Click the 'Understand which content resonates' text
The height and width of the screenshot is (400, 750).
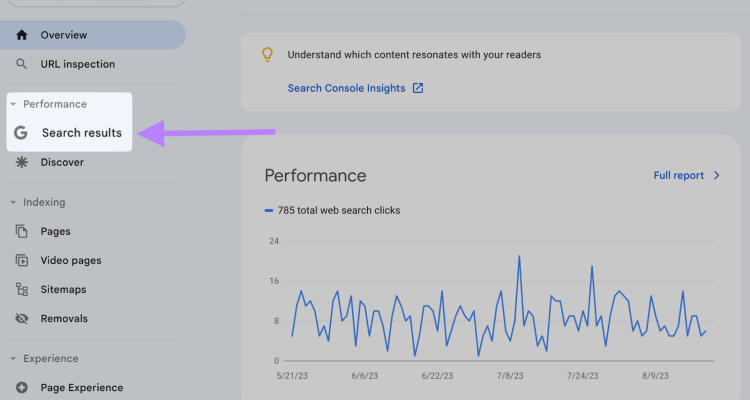414,55
